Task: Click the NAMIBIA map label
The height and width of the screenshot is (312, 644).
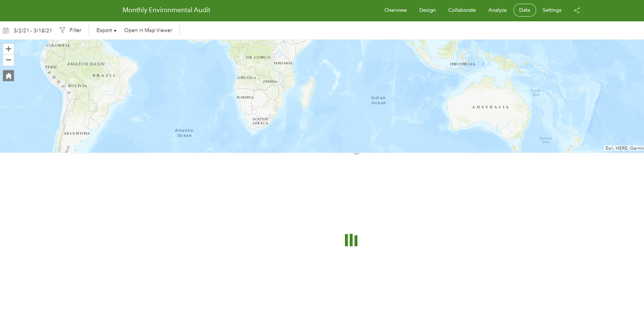Action: click(245, 97)
